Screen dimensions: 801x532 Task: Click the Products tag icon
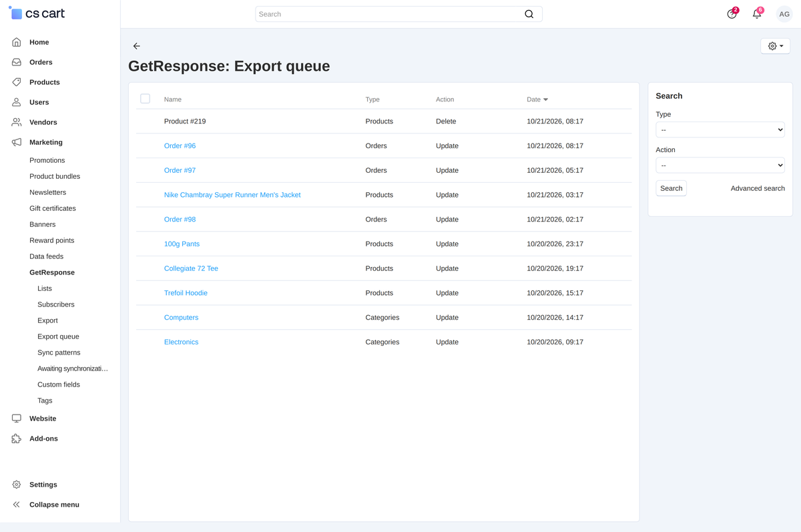click(17, 82)
